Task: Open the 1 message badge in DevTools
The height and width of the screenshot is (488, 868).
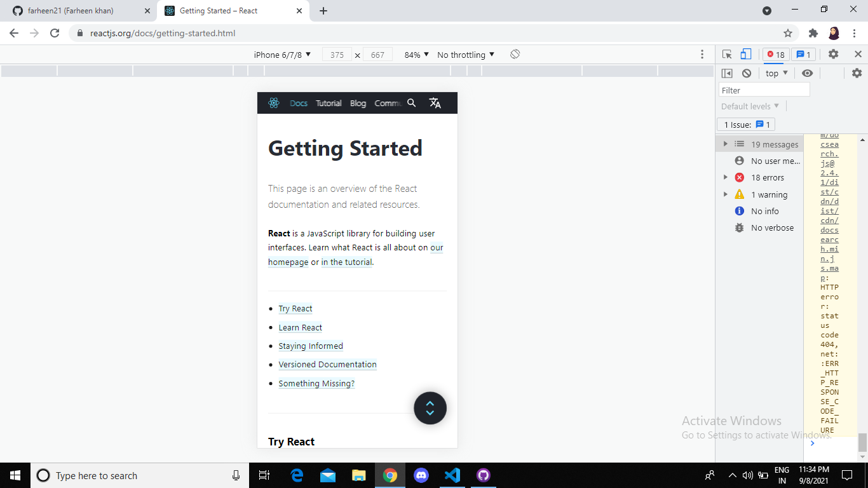Action: 803,55
